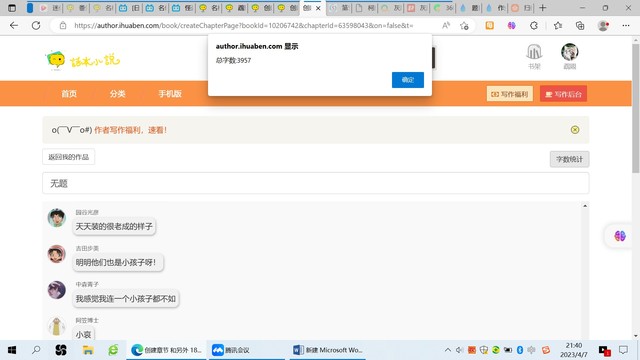The height and width of the screenshot is (360, 640).
Task: View site information lock icon
Action: [x=63, y=25]
